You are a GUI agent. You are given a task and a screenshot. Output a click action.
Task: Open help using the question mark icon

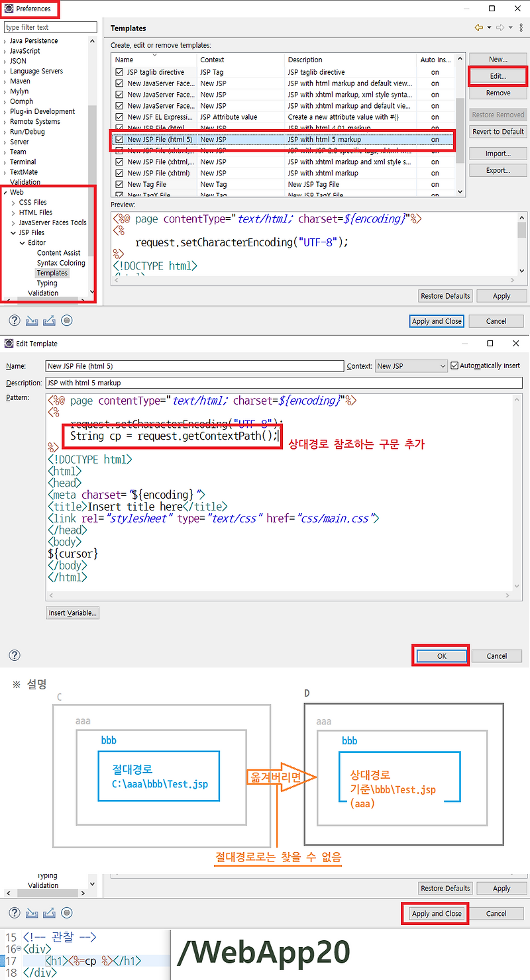14,320
